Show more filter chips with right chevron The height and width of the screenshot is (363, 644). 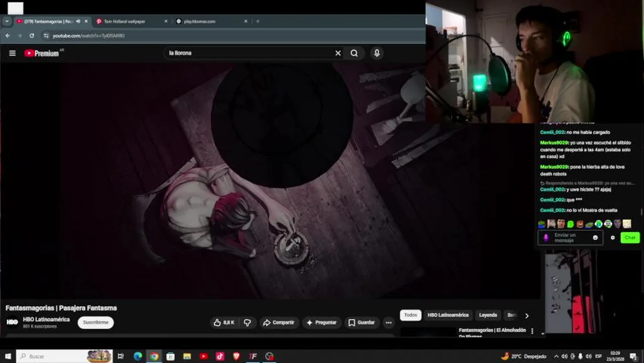point(527,316)
